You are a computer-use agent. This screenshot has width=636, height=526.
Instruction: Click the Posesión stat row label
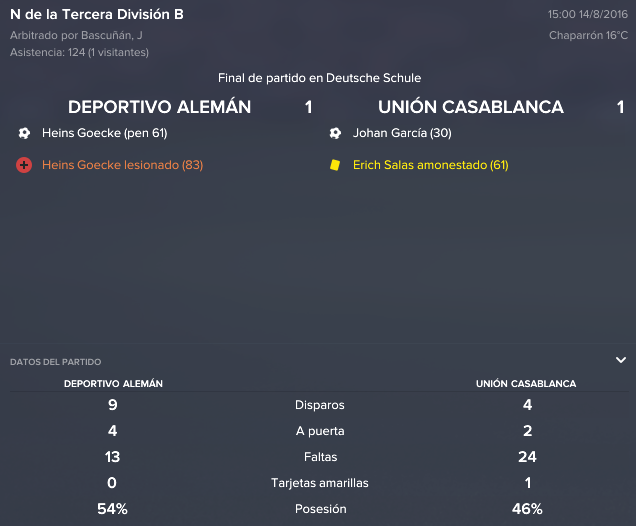pos(320,509)
